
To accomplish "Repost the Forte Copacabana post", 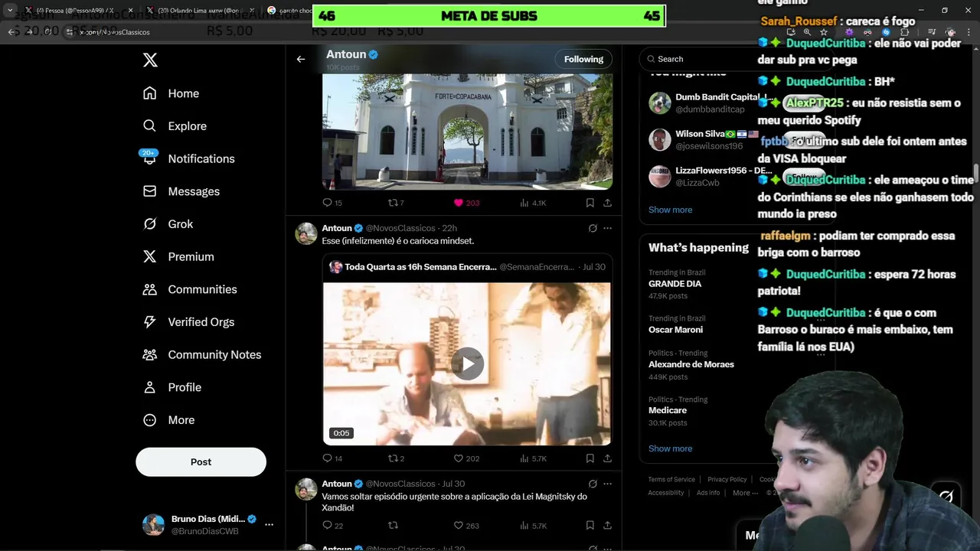I will coord(396,203).
